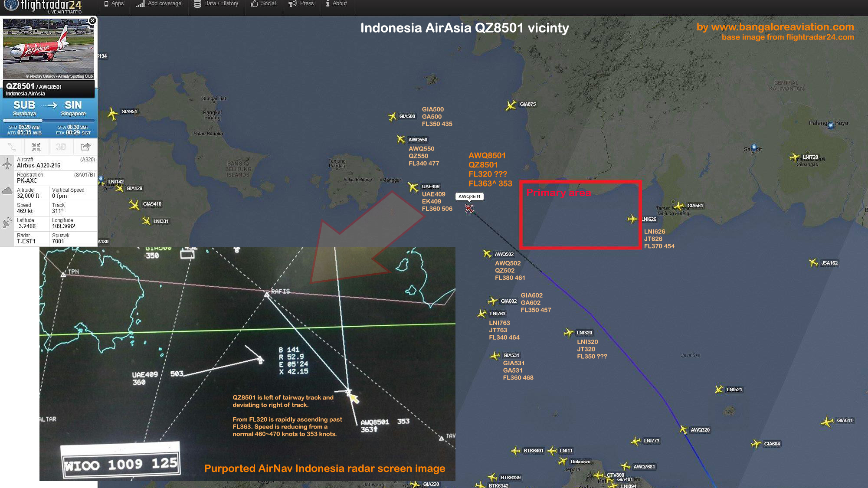Screen dimensions: 868x488
Task: Select the GIA602 aircraft icon
Action: point(492,301)
